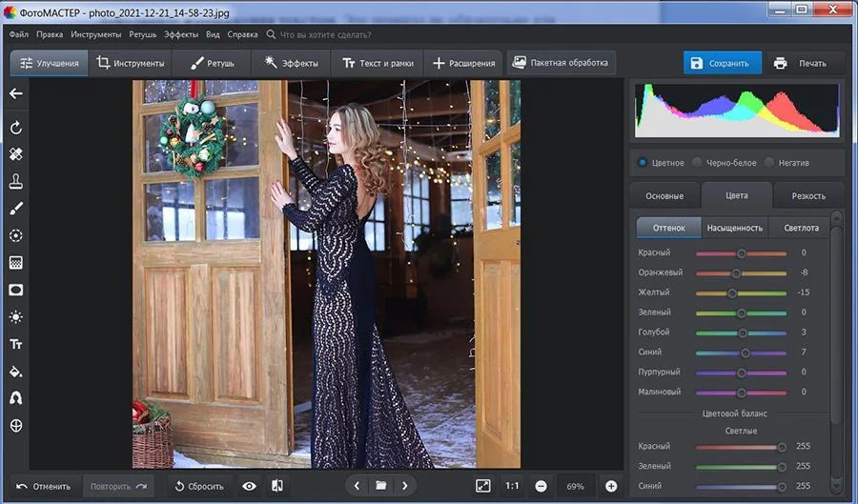Open the Эффекты menu in menu bar
Screen dimensions: 858x504
tap(181, 34)
